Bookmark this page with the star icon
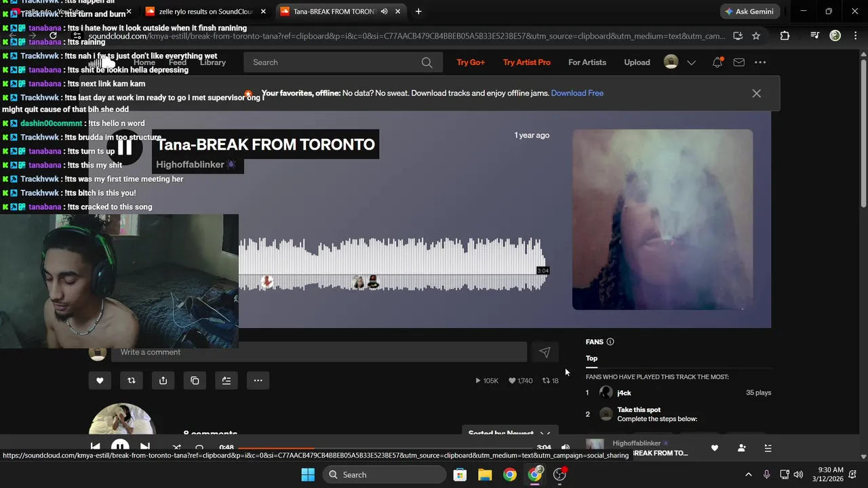 coord(756,36)
